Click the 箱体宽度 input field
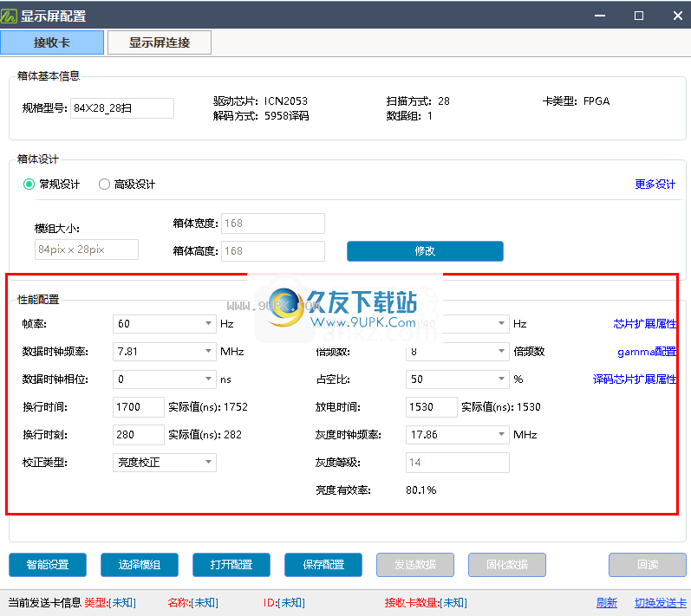Image resolution: width=691 pixels, height=616 pixels. [x=273, y=224]
